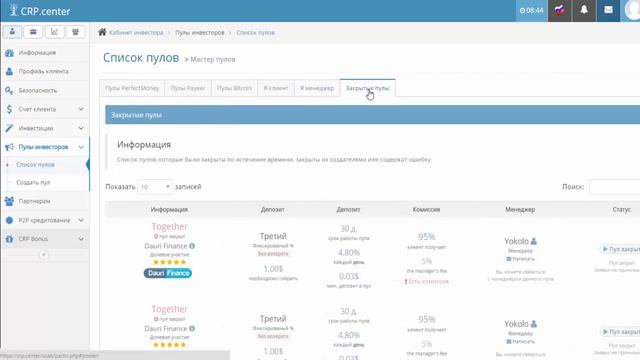Open the first Together pool title
The image size is (640, 360).
click(x=170, y=227)
